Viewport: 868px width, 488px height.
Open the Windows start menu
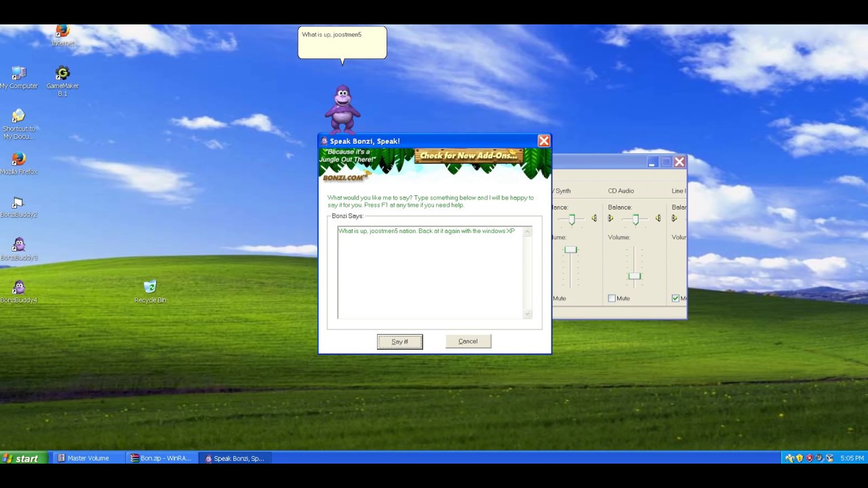(x=22, y=458)
